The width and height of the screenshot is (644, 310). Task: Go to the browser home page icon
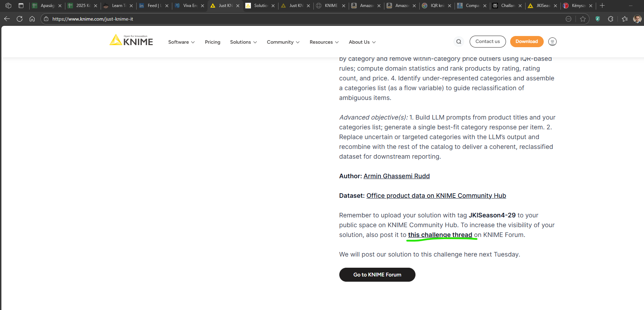[32, 19]
